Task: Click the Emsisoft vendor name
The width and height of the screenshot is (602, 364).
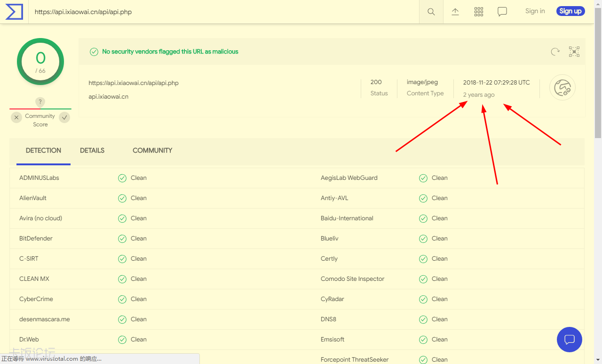Action: (333, 340)
